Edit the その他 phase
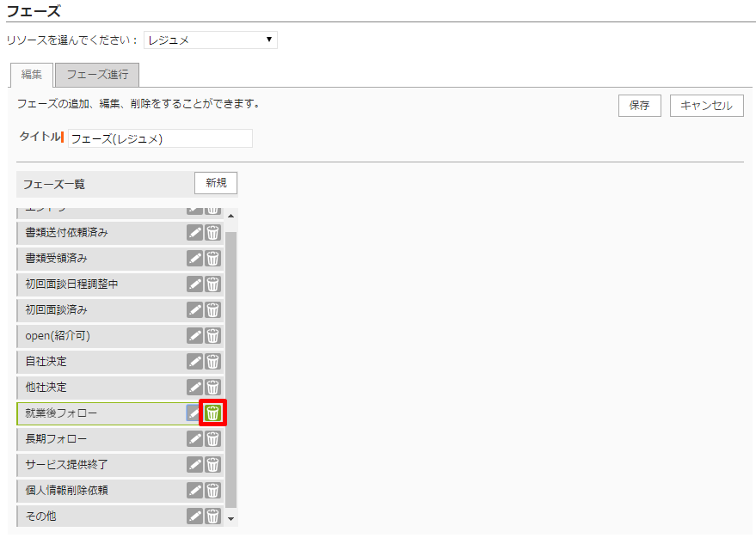This screenshot has width=756, height=544. pos(194,516)
